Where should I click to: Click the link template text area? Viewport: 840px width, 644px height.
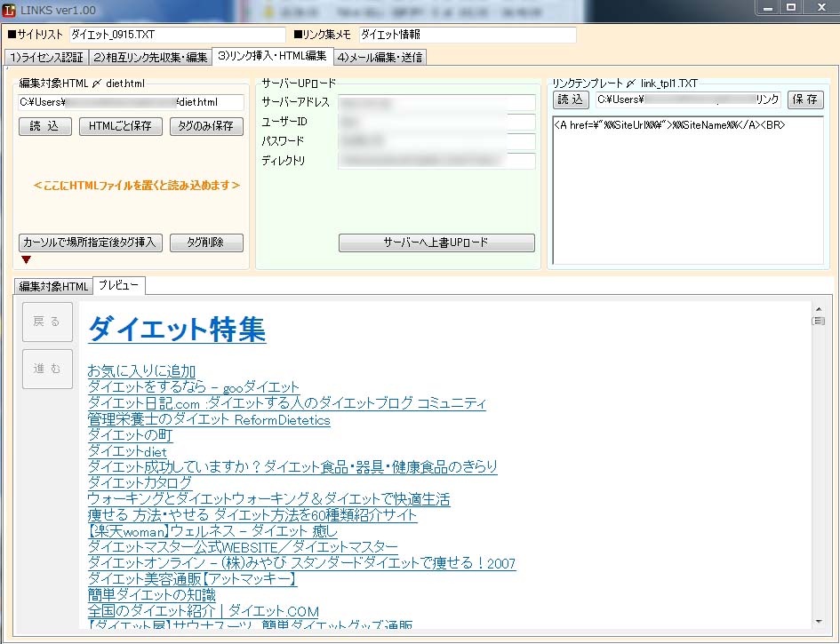(x=688, y=191)
